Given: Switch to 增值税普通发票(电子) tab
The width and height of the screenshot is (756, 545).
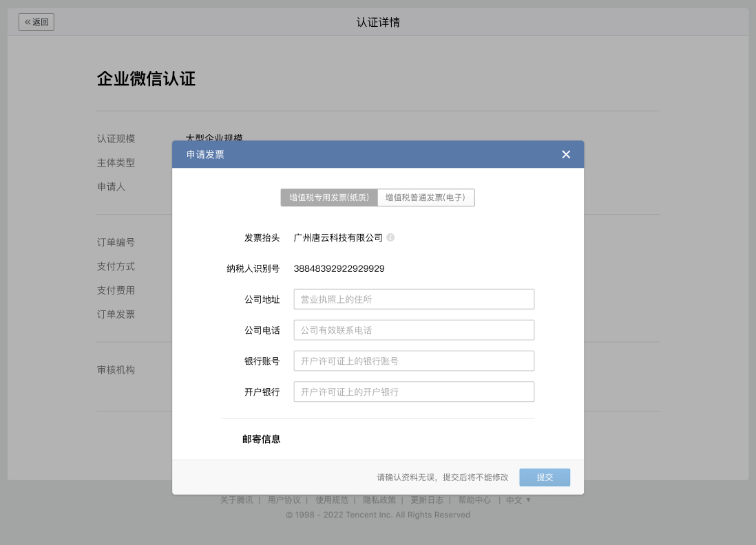Looking at the screenshot, I should tap(426, 197).
